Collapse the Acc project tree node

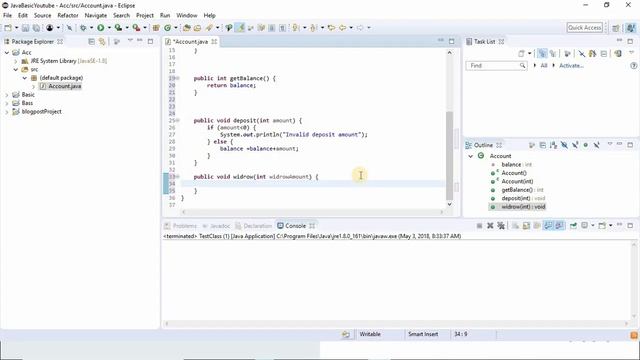(x=7, y=53)
